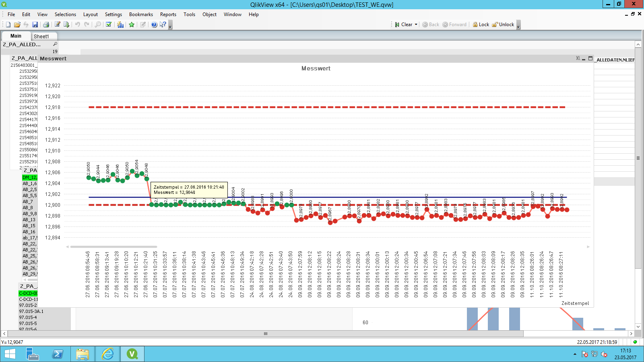This screenshot has width=644, height=362.
Task: Minimize the Messwert chart object
Action: tap(584, 59)
